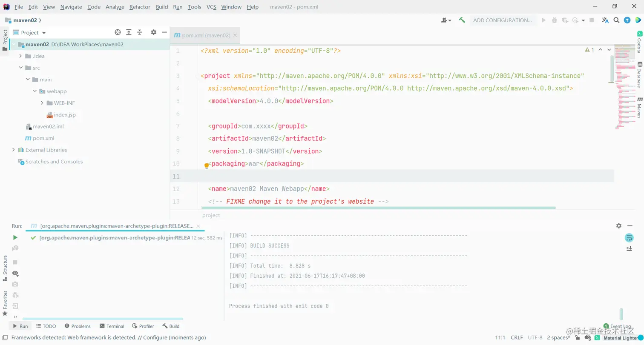This screenshot has width=644, height=345.
Task: Open the File menu
Action: pos(19,7)
